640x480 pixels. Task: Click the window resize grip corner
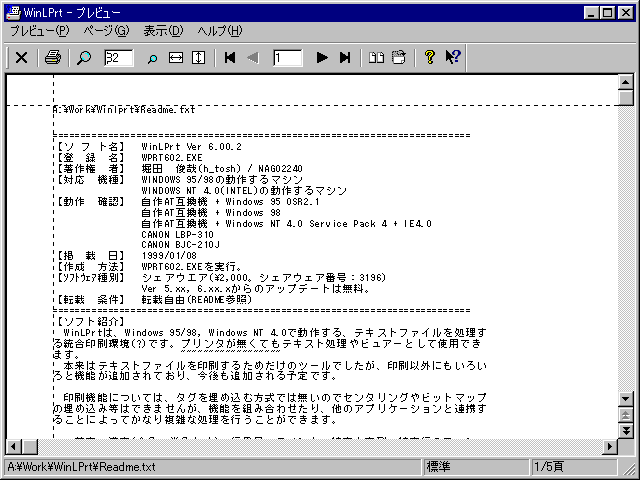pos(629,468)
